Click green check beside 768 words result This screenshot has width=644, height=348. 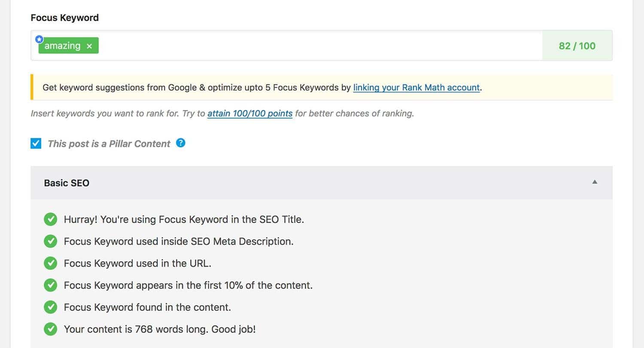[50, 329]
